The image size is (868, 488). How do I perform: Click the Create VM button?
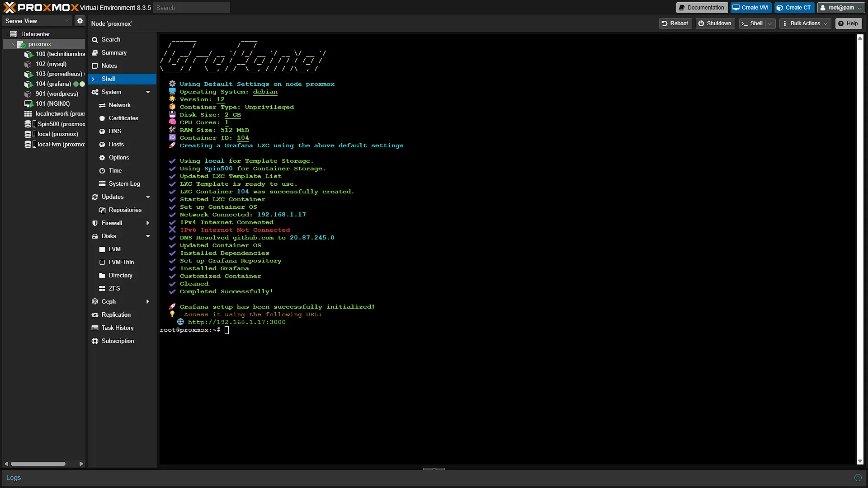[750, 8]
